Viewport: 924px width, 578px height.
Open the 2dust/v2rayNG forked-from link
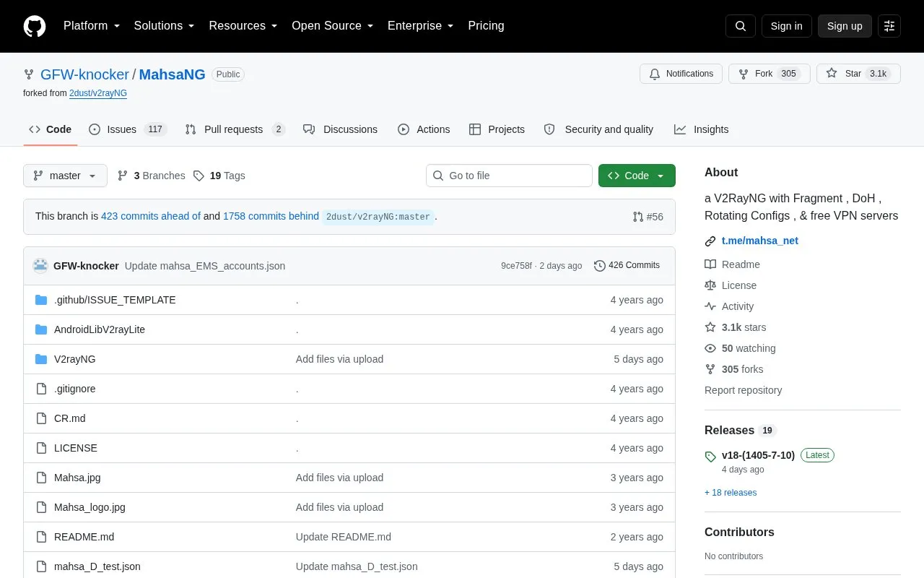pos(98,93)
